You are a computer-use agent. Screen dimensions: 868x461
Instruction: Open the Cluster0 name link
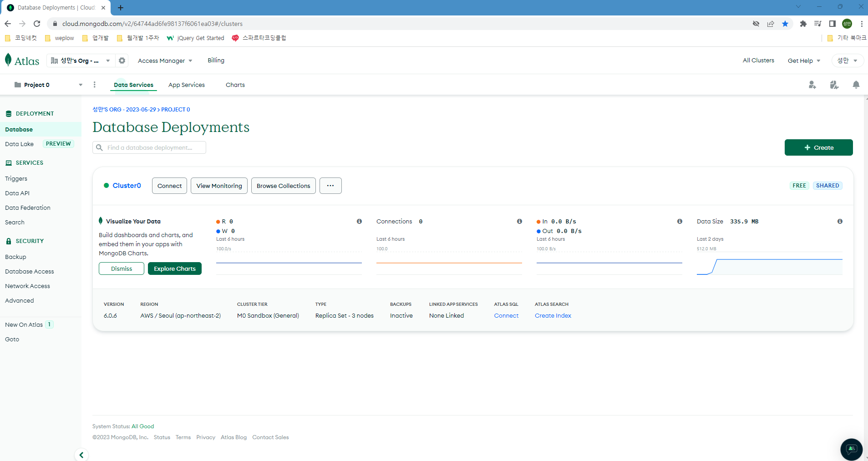pyautogui.click(x=127, y=186)
